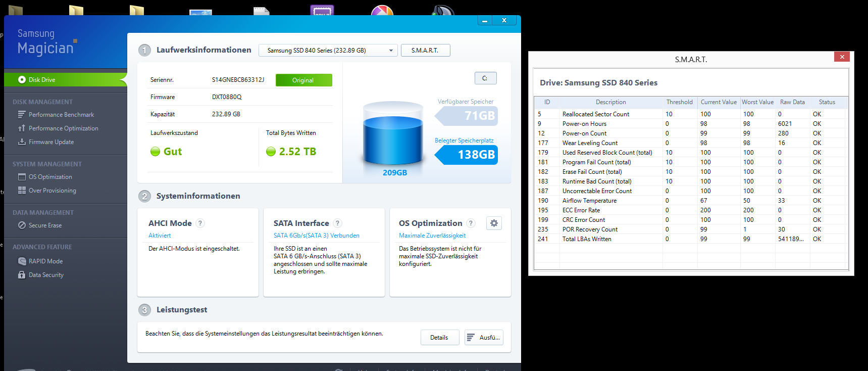Image resolution: width=868 pixels, height=371 pixels.
Task: Select Program Fail Count (total) row
Action: coord(691,162)
